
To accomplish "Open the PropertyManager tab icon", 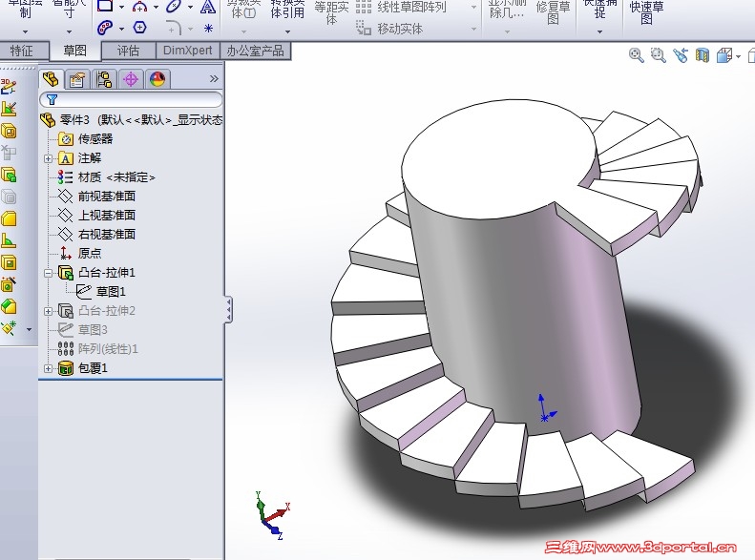I will [77, 79].
